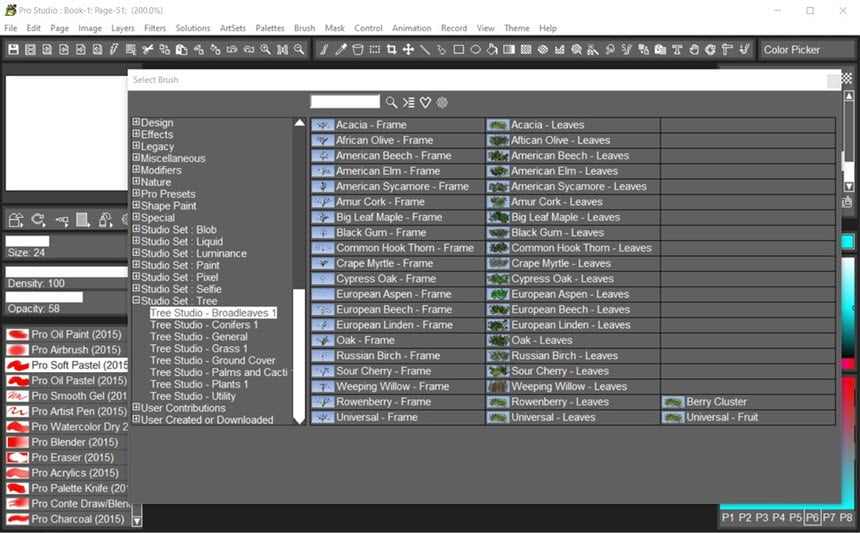The image size is (860, 533).
Task: Select the Gradient tool
Action: coord(509,49)
